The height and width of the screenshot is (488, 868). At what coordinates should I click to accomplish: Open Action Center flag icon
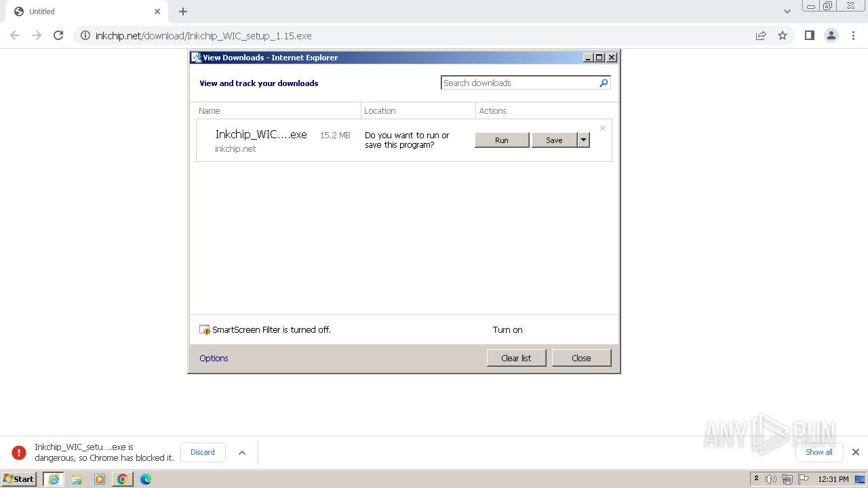click(804, 479)
